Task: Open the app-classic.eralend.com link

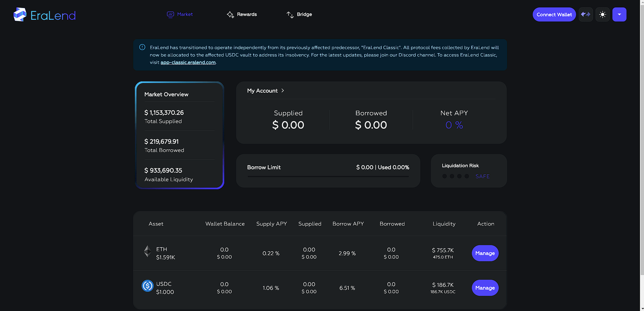Action: pos(188,63)
